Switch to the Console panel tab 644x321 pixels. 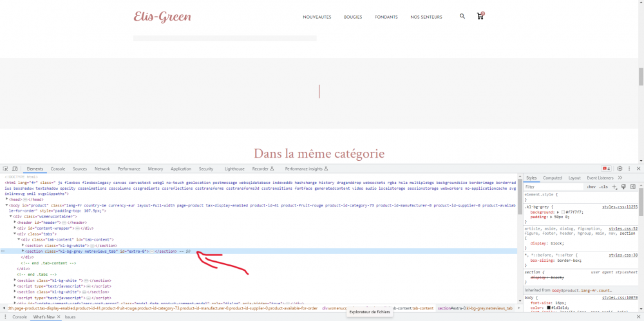pyautogui.click(x=58, y=169)
